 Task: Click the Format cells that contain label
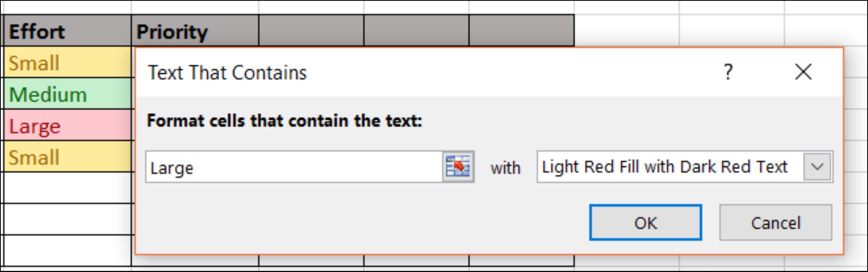click(284, 121)
